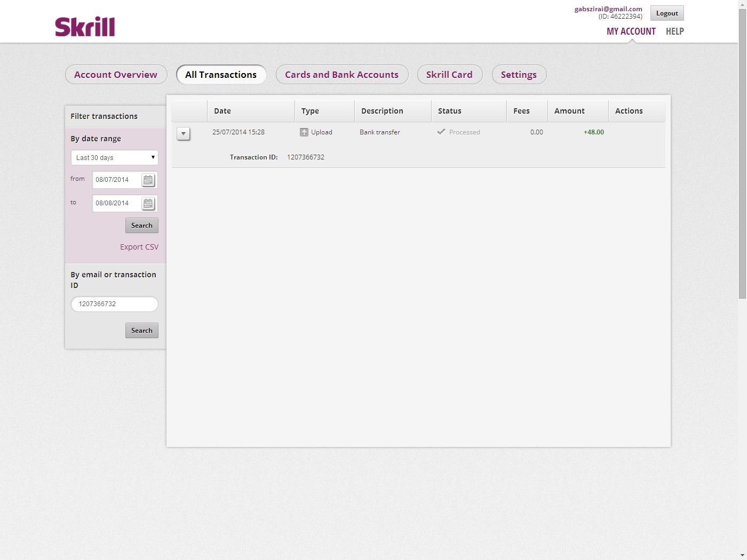Click the Actions column header
Screen dimensions: 747x560
637,111
